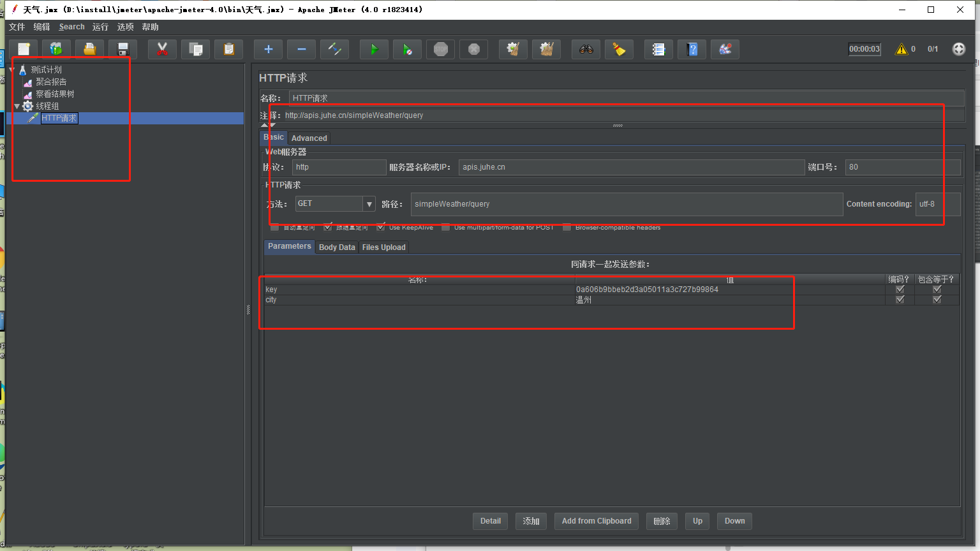The height and width of the screenshot is (551, 980).
Task: Click the Paste clipboard icon
Action: tap(229, 49)
